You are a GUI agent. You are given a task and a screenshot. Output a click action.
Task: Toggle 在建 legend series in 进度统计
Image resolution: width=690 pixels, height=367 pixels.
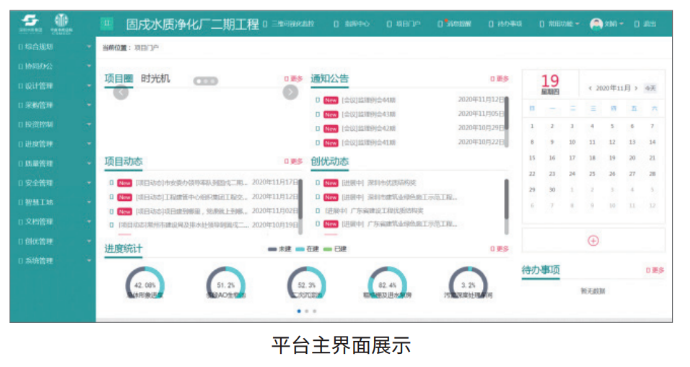[x=307, y=249]
